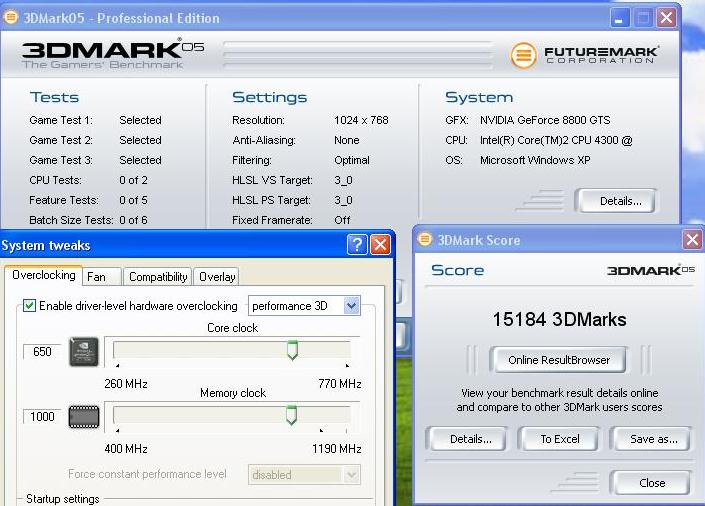The height and width of the screenshot is (506, 705).
Task: Click the Microsoft Windows XP text
Action: click(535, 160)
